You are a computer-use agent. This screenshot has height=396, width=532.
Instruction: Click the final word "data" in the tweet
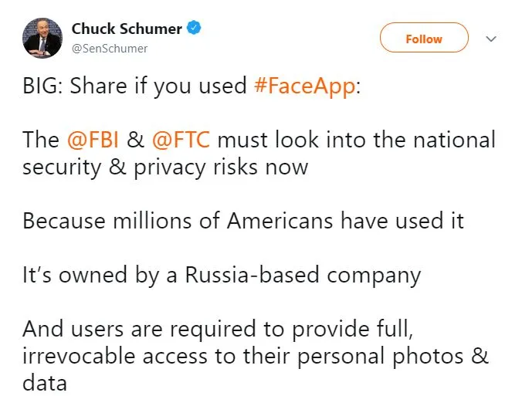(44, 382)
